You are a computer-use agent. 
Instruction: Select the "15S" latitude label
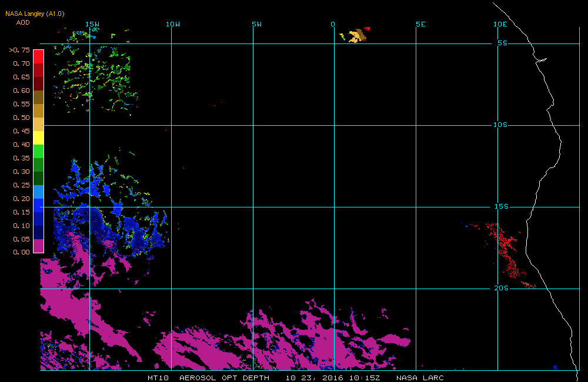[502, 206]
